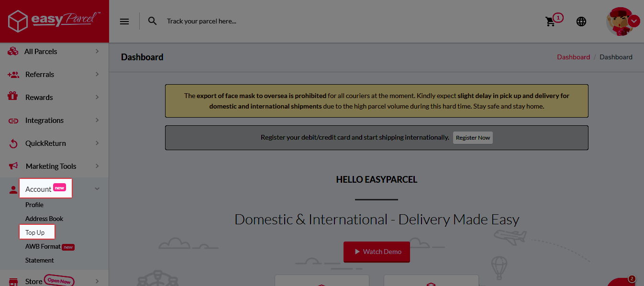Expand QuickReturn chevron
This screenshot has width=644, height=286.
pos(97,143)
